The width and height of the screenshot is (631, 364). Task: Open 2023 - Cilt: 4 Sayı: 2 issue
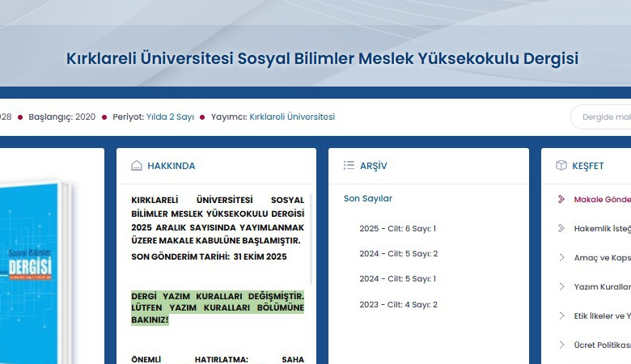point(398,305)
